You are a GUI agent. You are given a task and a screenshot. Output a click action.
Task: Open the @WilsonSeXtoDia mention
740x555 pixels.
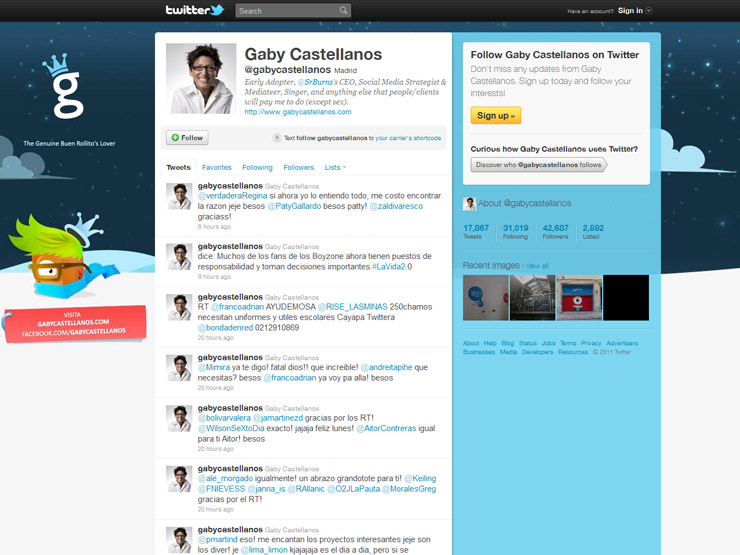coord(231,429)
